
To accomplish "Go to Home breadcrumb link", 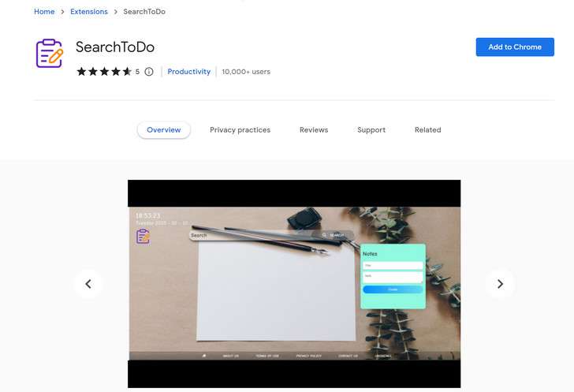I will tap(44, 12).
